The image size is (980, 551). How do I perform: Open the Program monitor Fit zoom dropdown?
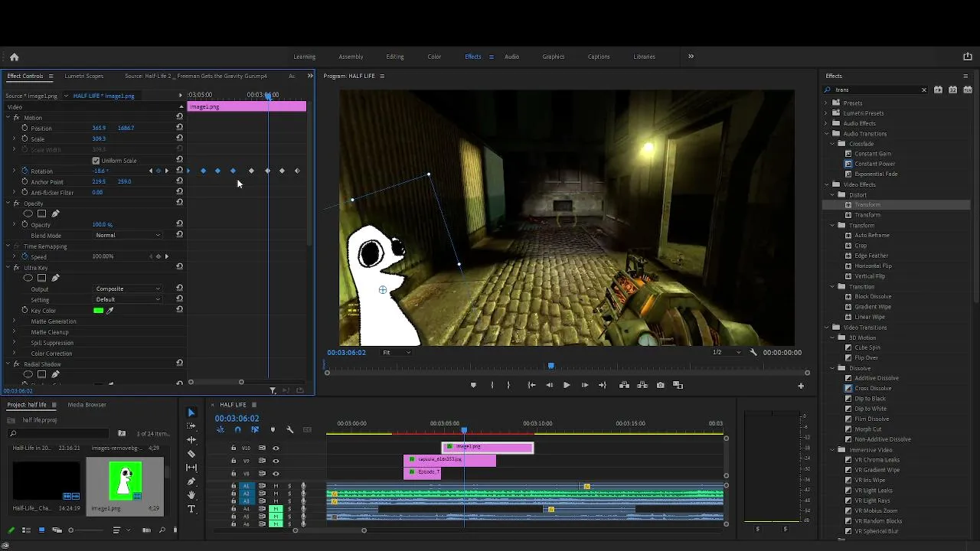[397, 353]
